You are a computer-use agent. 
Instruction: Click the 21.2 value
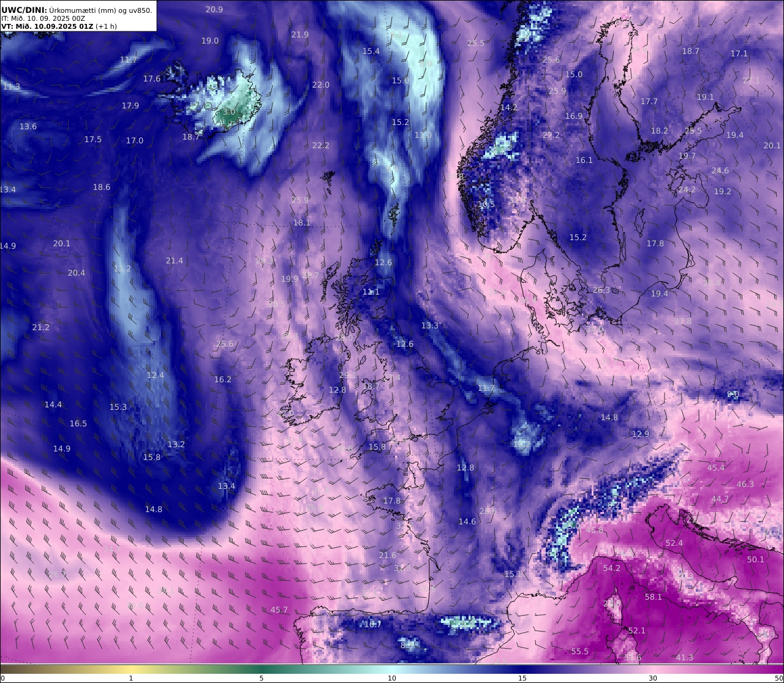click(41, 327)
